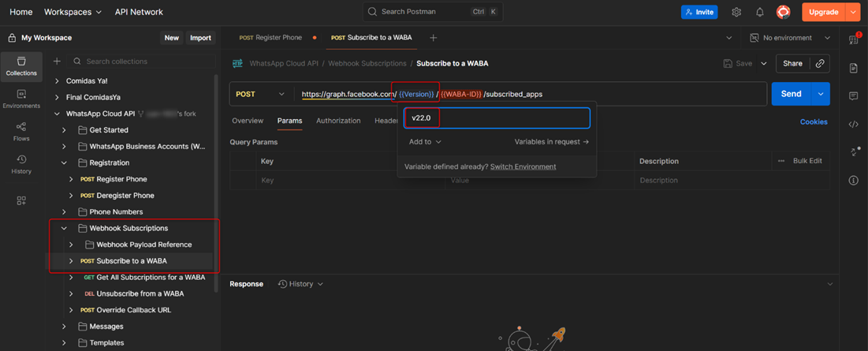
Task: Switch to the Authorization tab
Action: pyautogui.click(x=338, y=121)
